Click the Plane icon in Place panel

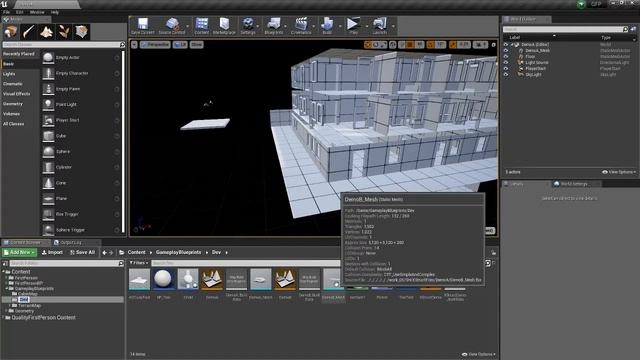pyautogui.click(x=48, y=199)
